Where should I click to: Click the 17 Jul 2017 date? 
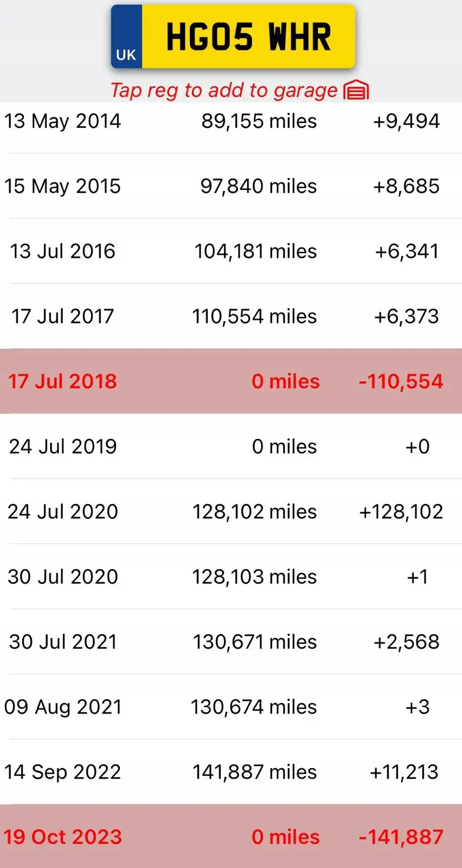point(62,316)
